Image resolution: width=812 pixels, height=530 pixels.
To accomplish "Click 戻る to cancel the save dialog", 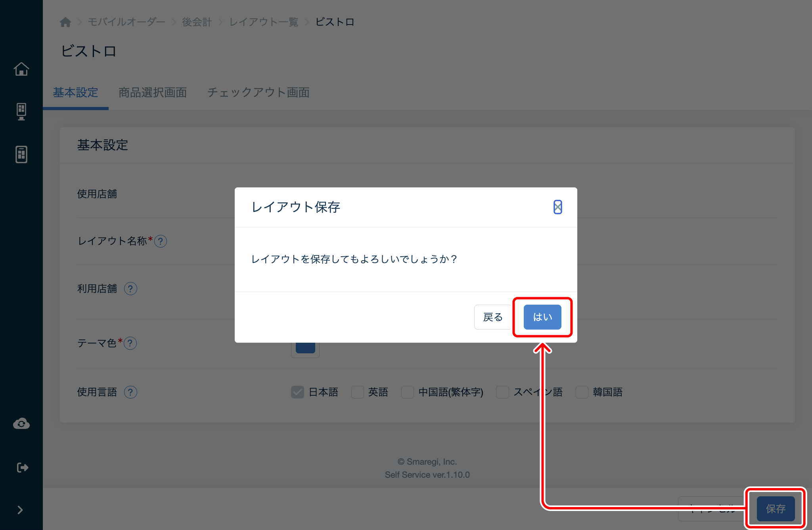I will pyautogui.click(x=492, y=317).
